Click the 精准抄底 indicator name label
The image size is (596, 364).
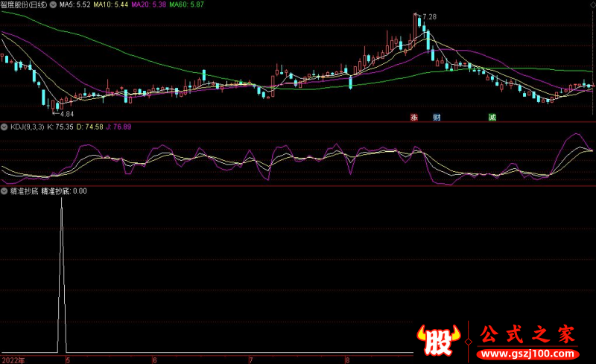pos(23,191)
